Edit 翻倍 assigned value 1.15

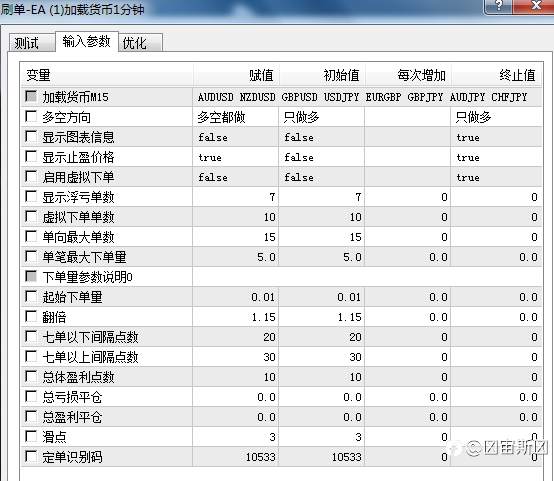click(236, 317)
